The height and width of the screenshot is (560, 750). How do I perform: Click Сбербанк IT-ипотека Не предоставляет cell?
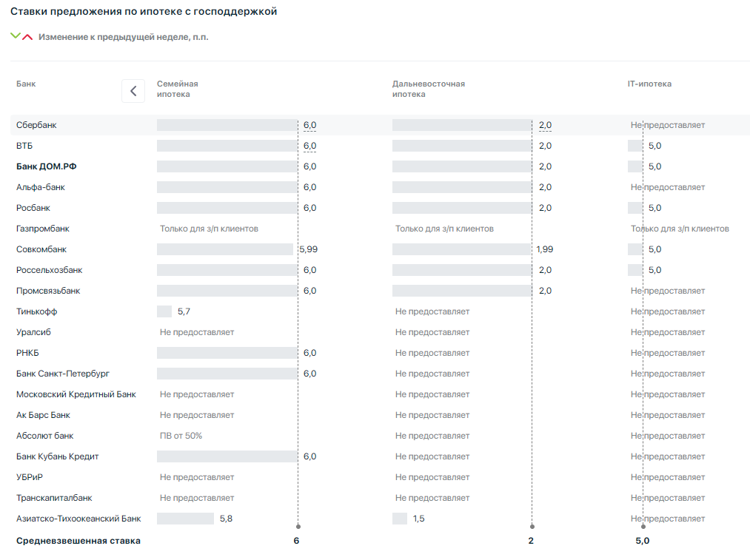668,125
